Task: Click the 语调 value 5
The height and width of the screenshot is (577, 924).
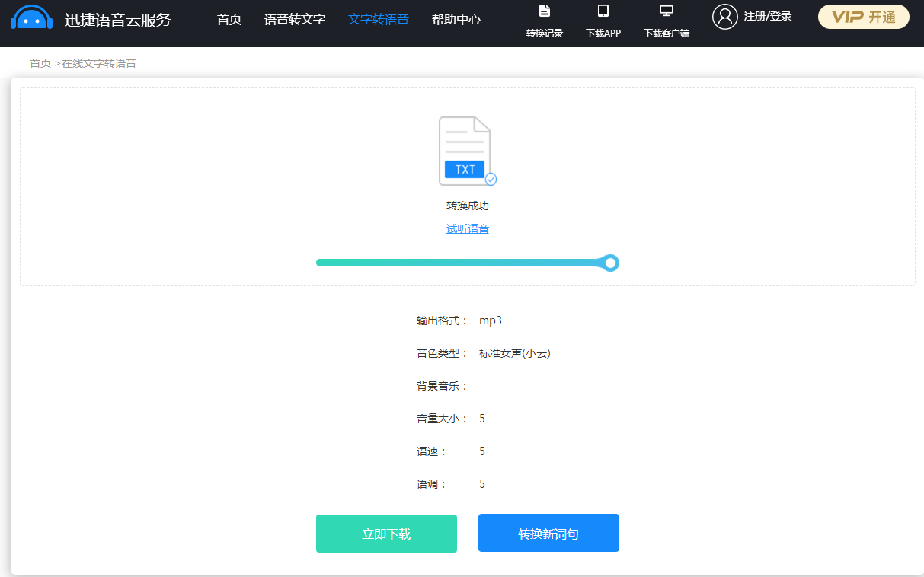Action: click(x=482, y=484)
